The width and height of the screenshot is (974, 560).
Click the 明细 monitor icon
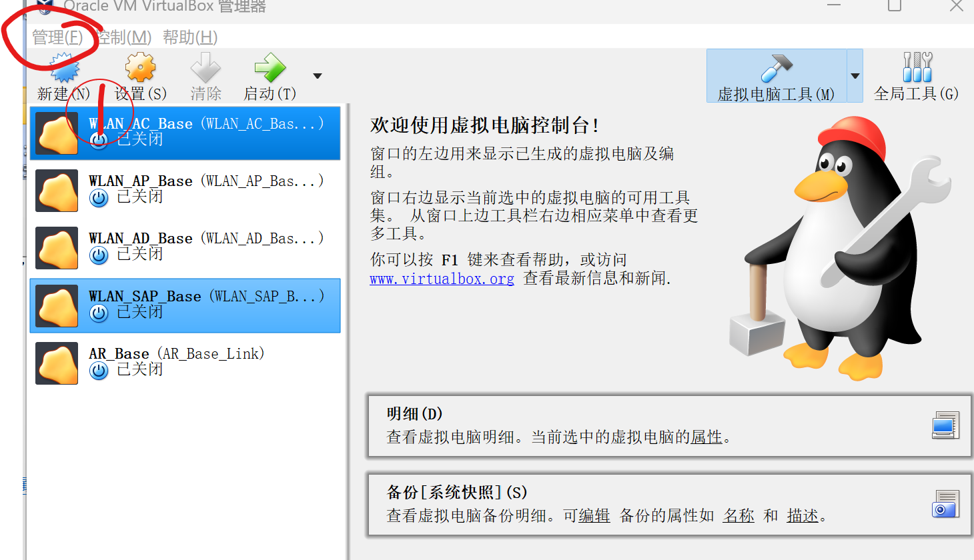(x=945, y=425)
